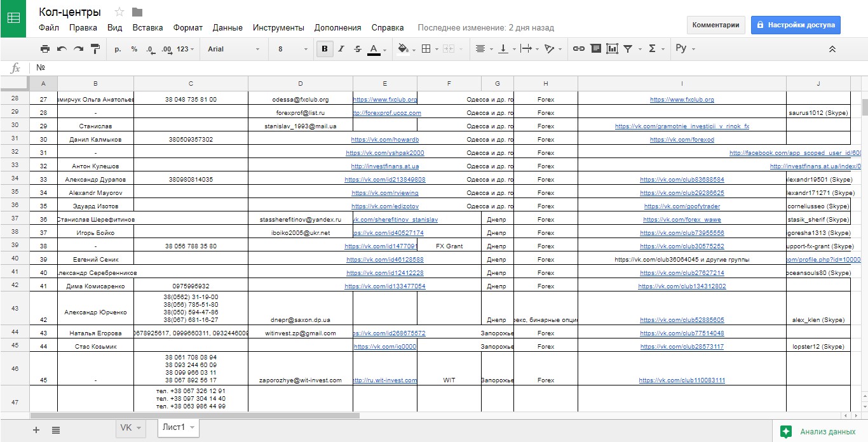Image resolution: width=868 pixels, height=442 pixels.
Task: Click the horizontal scrollbar thumb
Action: pos(194,415)
